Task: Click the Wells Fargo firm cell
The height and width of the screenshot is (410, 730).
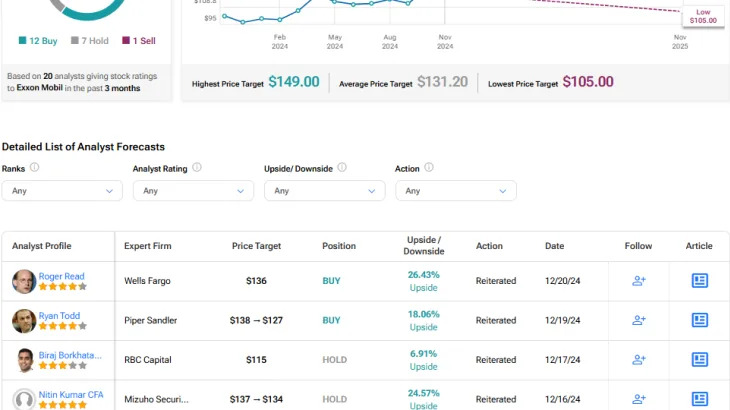Action: pyautogui.click(x=147, y=281)
